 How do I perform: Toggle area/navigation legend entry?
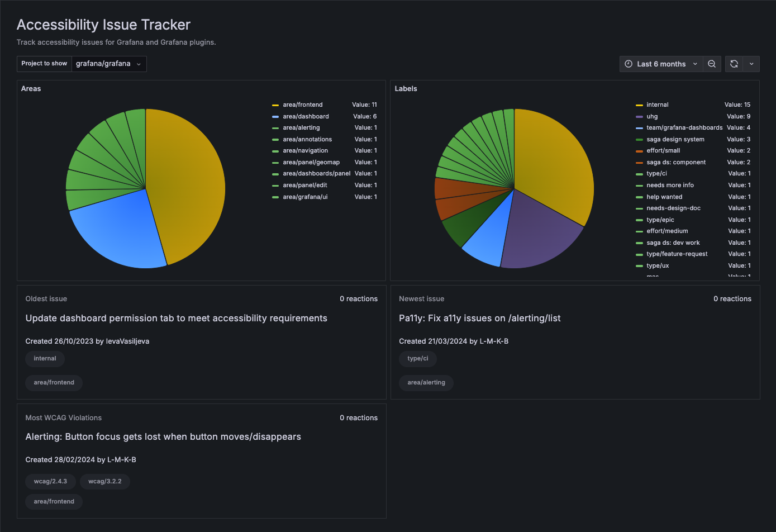pyautogui.click(x=306, y=151)
